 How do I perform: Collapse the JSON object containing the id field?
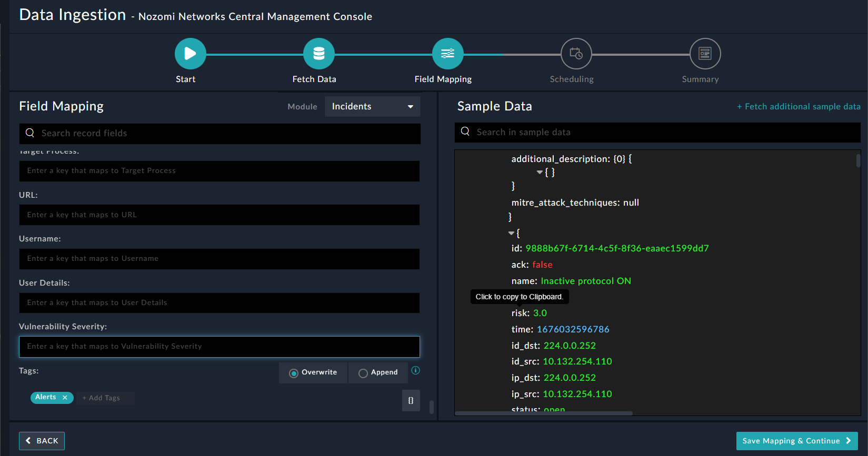[511, 233]
